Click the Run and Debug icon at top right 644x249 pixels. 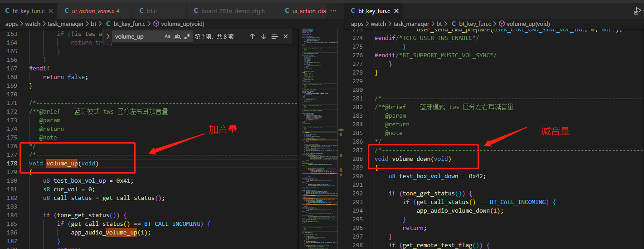(x=637, y=11)
